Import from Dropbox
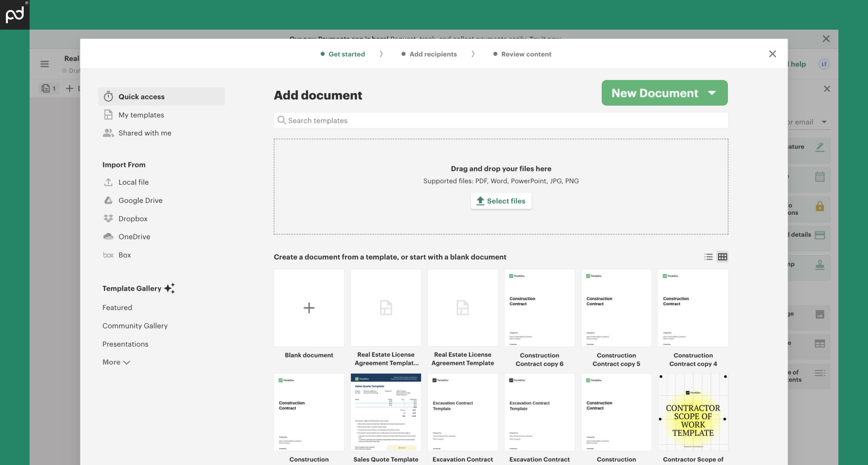868x465 pixels. (x=133, y=219)
